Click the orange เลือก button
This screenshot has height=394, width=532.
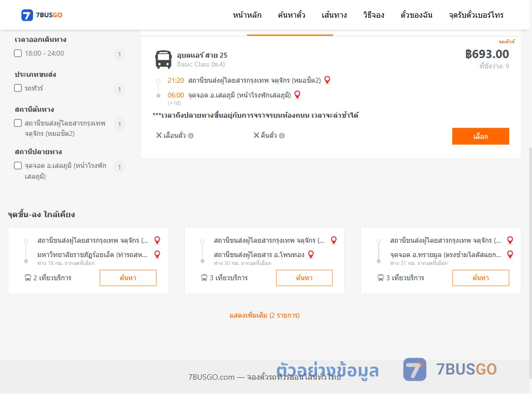(480, 136)
